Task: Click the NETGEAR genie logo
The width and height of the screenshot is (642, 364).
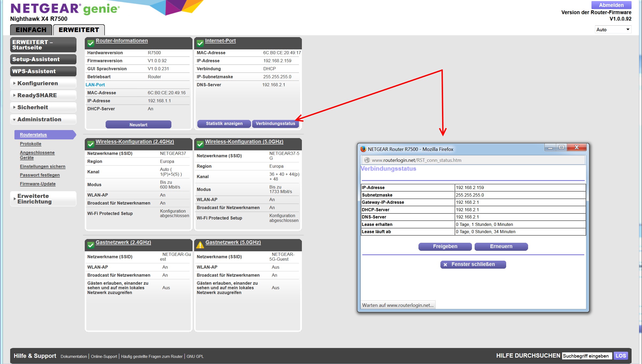Action: point(65,9)
